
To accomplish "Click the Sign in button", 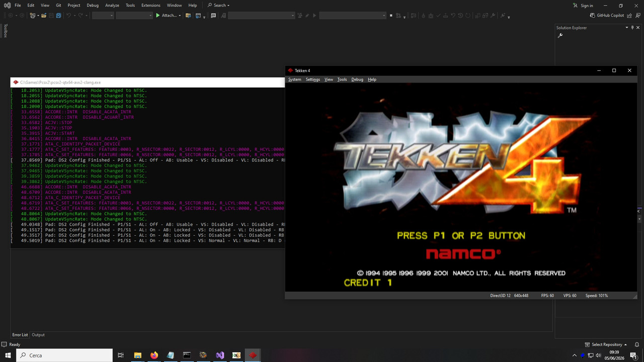I will [x=583, y=6].
